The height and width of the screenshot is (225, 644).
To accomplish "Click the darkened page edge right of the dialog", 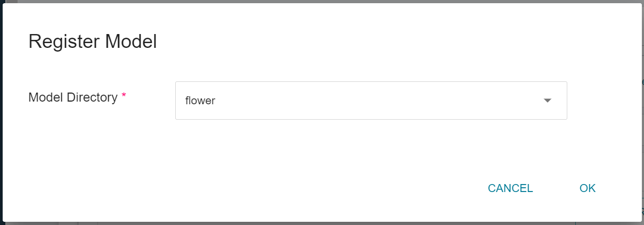I will pyautogui.click(x=642, y=112).
